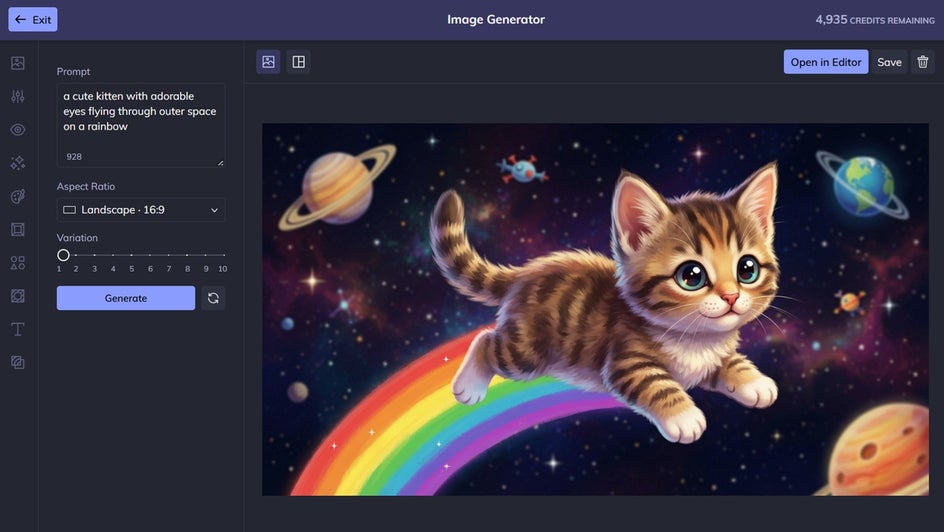The width and height of the screenshot is (944, 532).
Task: Open the artsy palette sidebar tool
Action: coord(17,196)
